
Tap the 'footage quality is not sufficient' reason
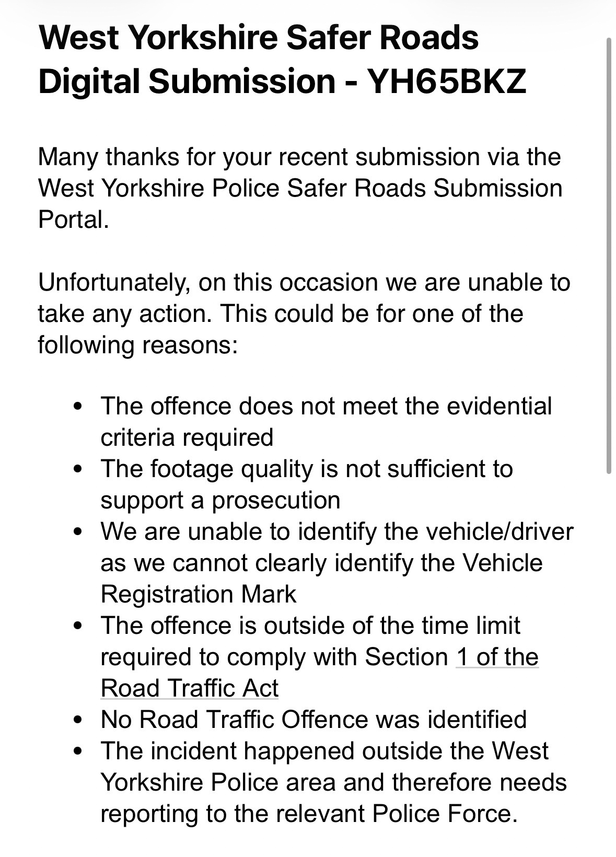point(307,469)
